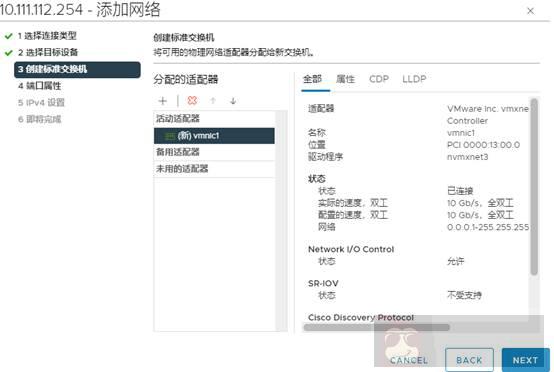Image resolution: width=554 pixels, height=372 pixels.
Task: Open the CDP tab
Action: tap(379, 79)
